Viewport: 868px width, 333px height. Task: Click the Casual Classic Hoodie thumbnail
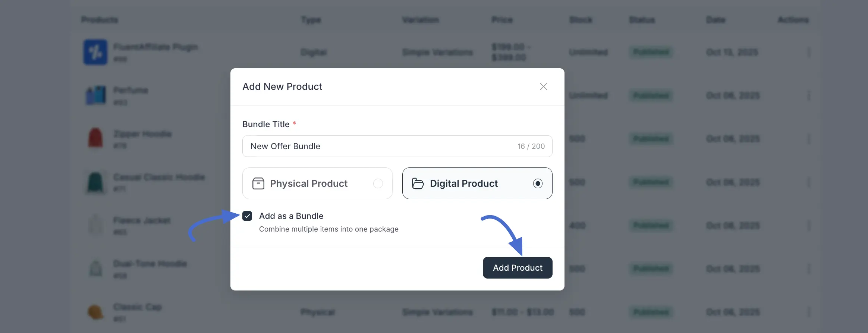[95, 182]
